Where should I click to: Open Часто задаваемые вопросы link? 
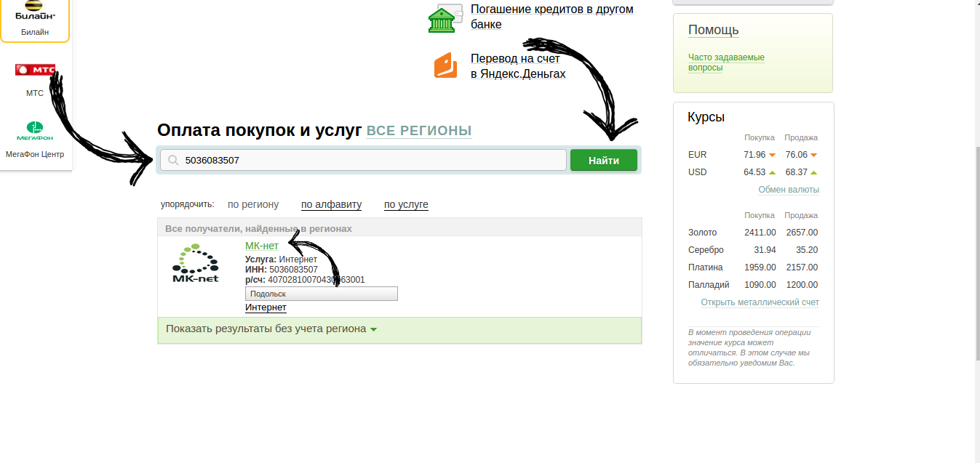[726, 63]
